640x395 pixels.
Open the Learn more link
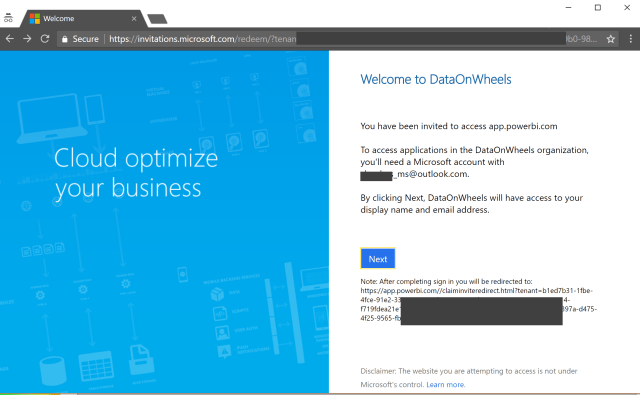[445, 384]
